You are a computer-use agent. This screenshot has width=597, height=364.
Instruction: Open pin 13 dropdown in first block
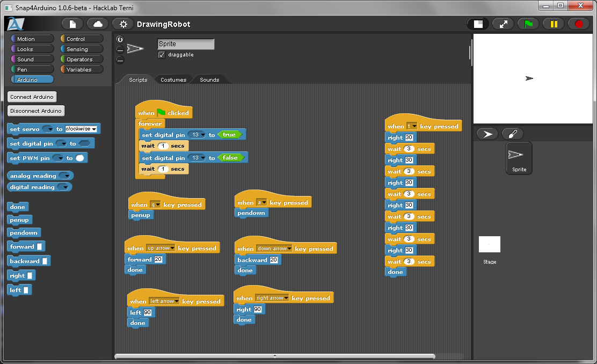click(x=203, y=135)
